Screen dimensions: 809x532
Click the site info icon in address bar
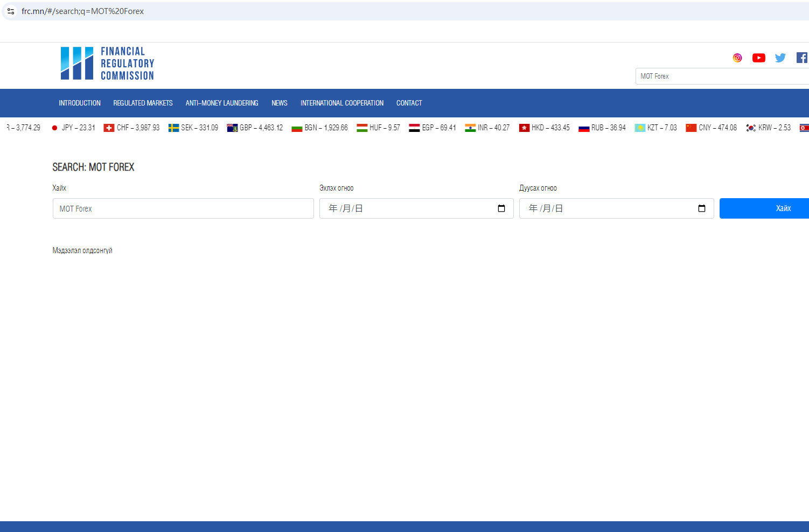(11, 11)
